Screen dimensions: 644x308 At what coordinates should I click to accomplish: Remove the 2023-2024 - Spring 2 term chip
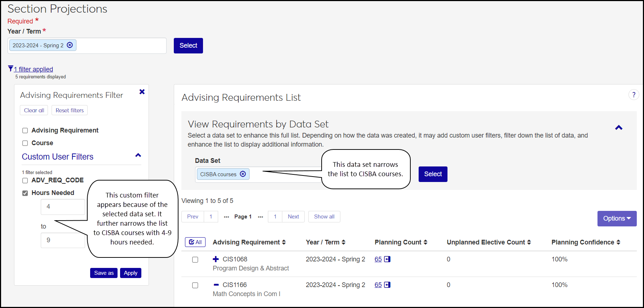click(x=70, y=45)
